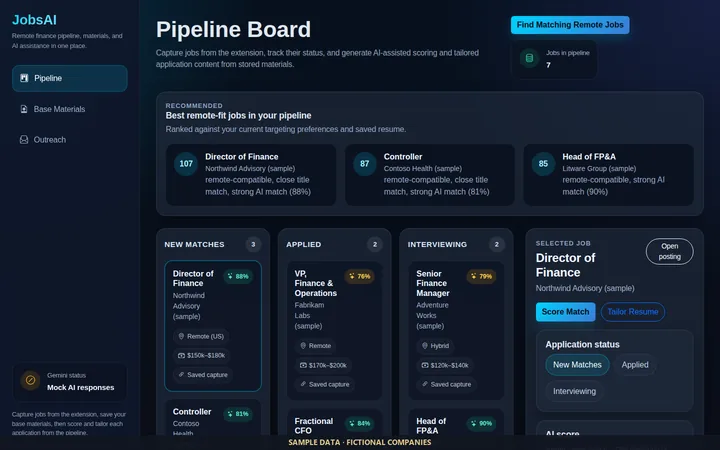Click the Remote location tag on VP card

pyautogui.click(x=315, y=346)
